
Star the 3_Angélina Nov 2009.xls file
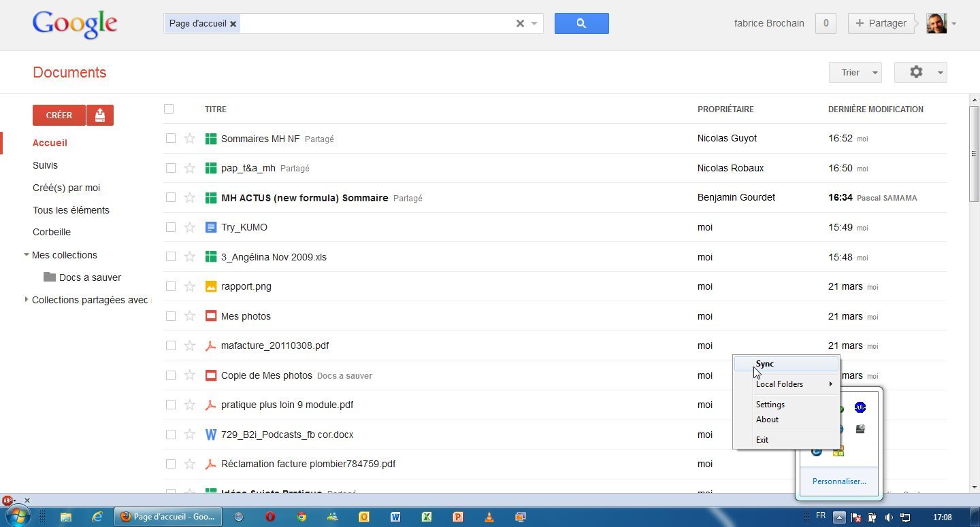(190, 256)
